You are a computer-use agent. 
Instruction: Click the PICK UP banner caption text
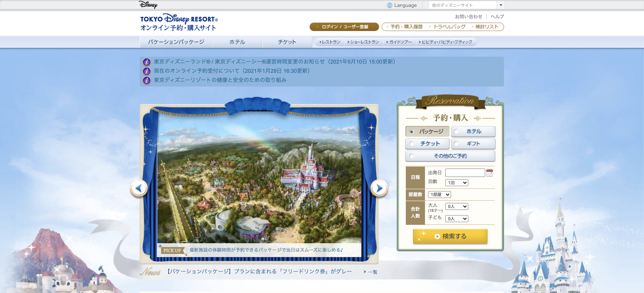coord(266,250)
